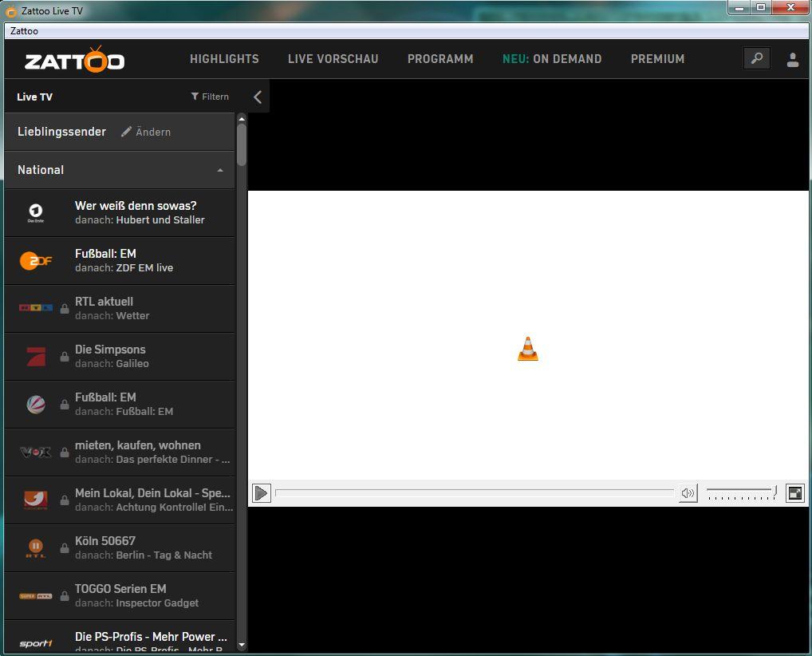Click the channel list scrollbar thumb
This screenshot has height=656, width=812.
pos(242,144)
